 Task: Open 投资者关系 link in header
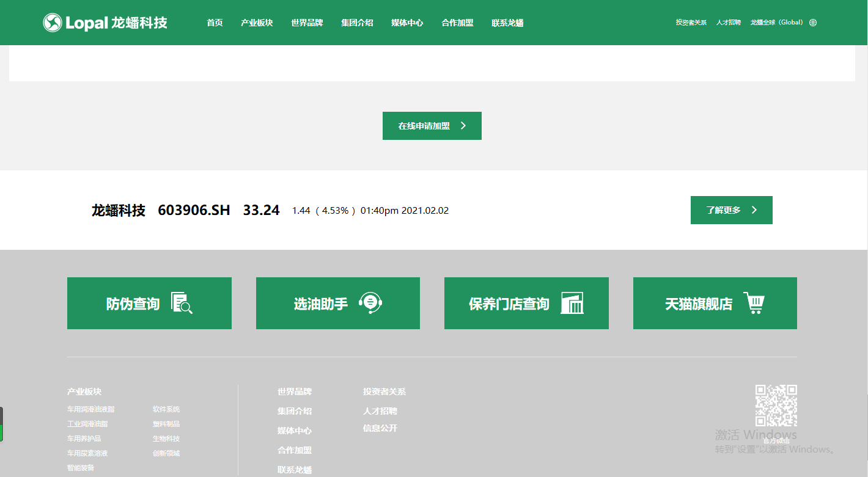[x=691, y=23]
